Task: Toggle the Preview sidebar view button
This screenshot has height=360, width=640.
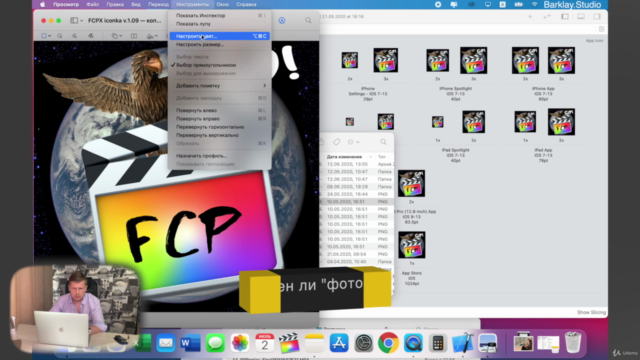Action: pos(74,20)
